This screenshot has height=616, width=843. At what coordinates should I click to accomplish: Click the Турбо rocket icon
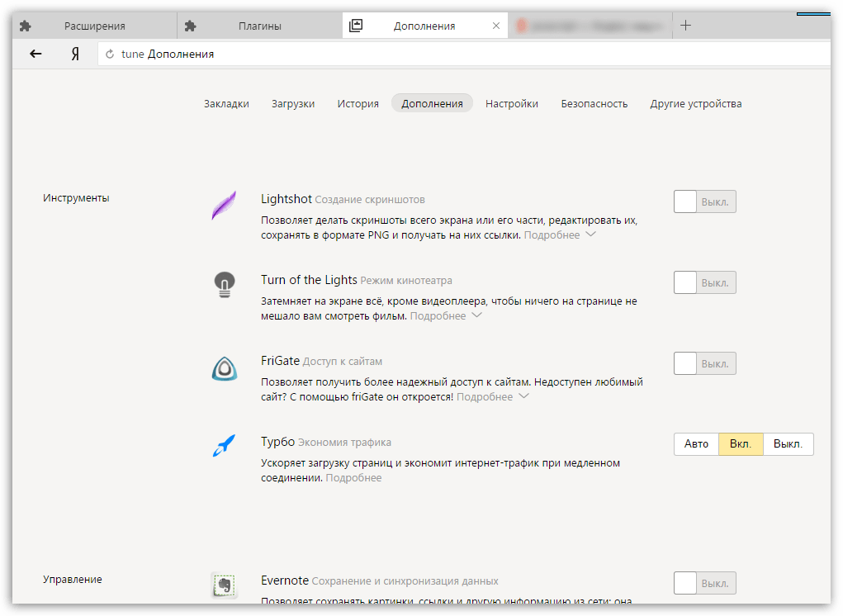point(225,446)
